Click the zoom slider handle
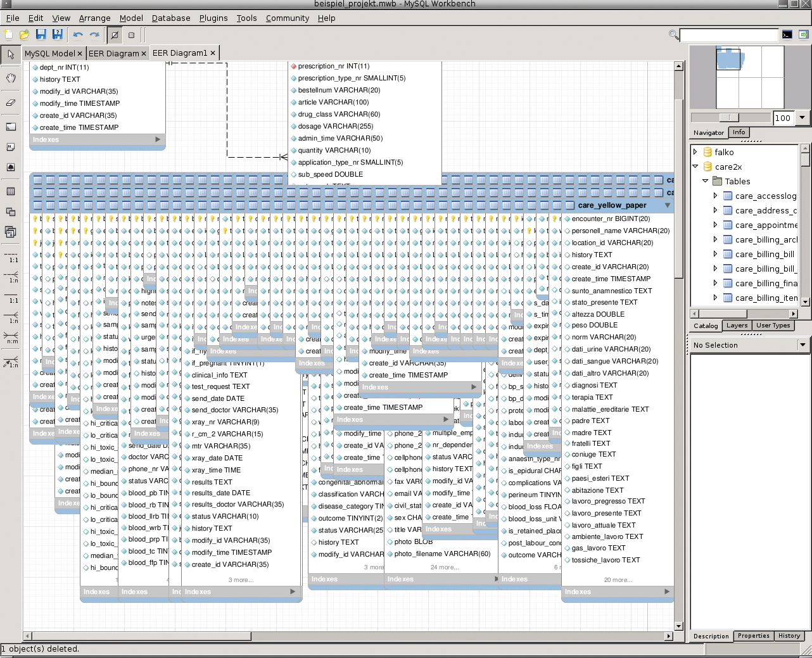This screenshot has width=812, height=658. coord(729,117)
